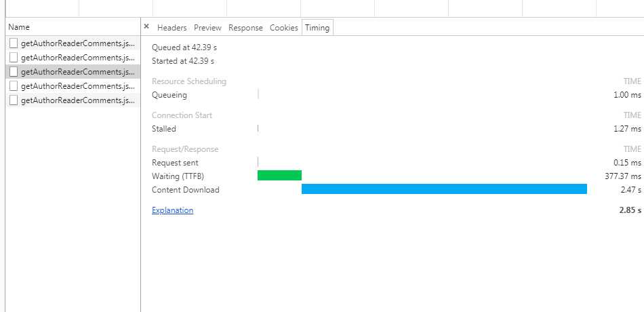Click the 'Stalled' label
The width and height of the screenshot is (644, 312).
164,129
